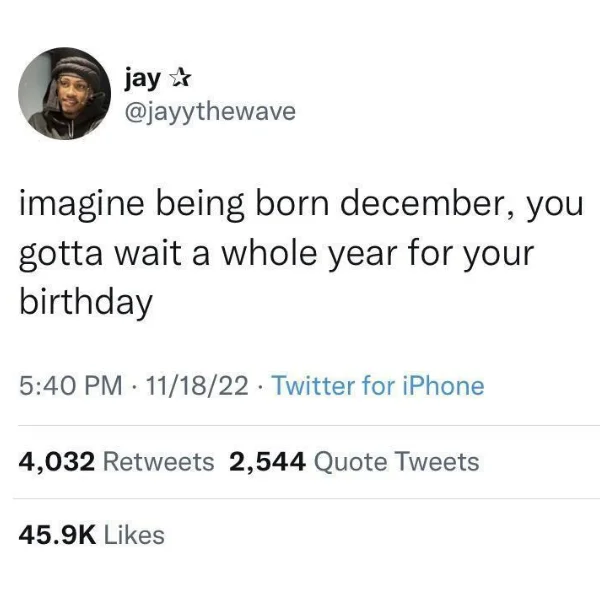The image size is (600, 600).
Task: Open the @jayythewave handle
Action: (210, 112)
